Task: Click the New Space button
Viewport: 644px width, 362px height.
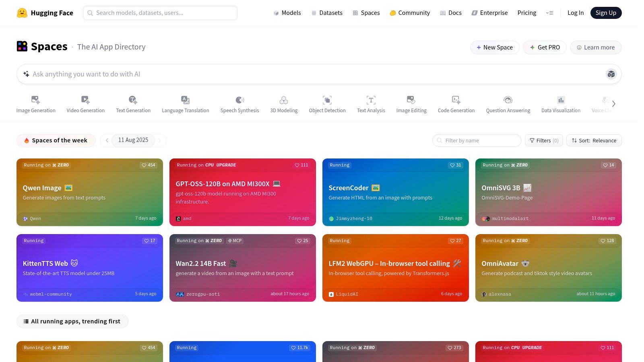Action: [495, 47]
